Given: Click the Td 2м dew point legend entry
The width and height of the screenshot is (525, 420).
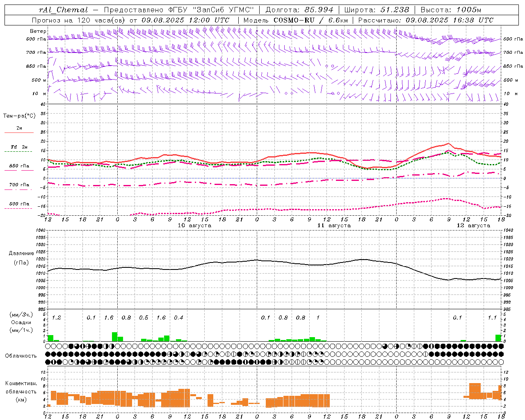Looking at the screenshot, I should (19, 147).
